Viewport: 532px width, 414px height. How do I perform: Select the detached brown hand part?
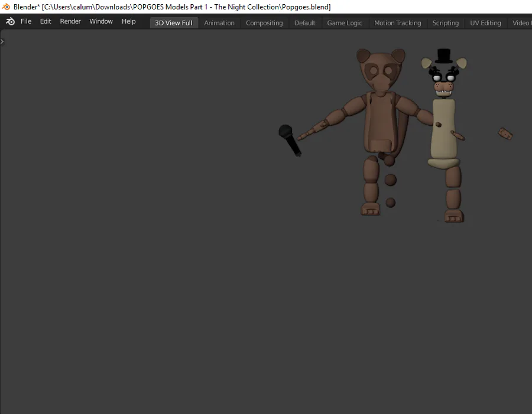click(505, 133)
